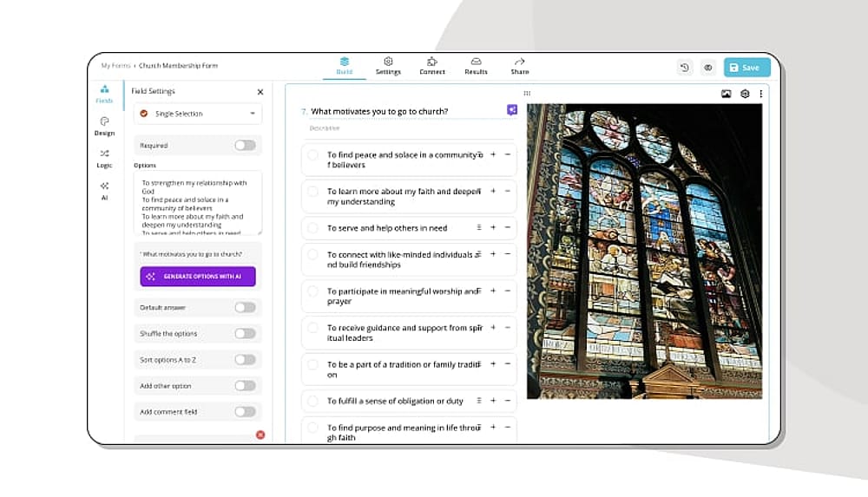Select radio 'To be a part of a tradition'
The image size is (868, 497).
coord(312,364)
